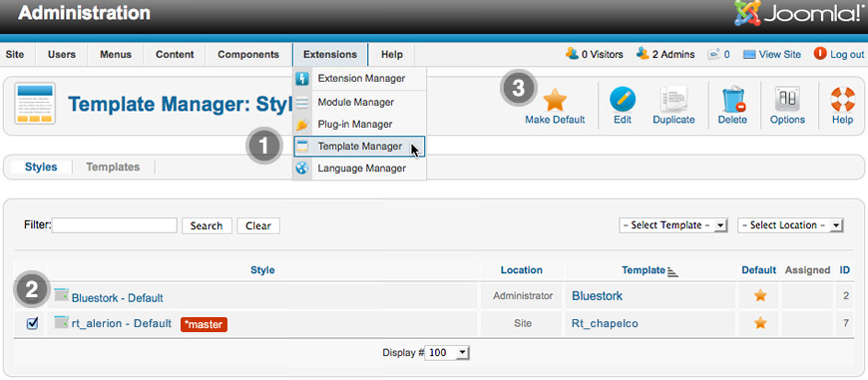Viewport: 868px width, 380px height.
Task: Choose Template Manager from Extensions menu
Action: 359,147
